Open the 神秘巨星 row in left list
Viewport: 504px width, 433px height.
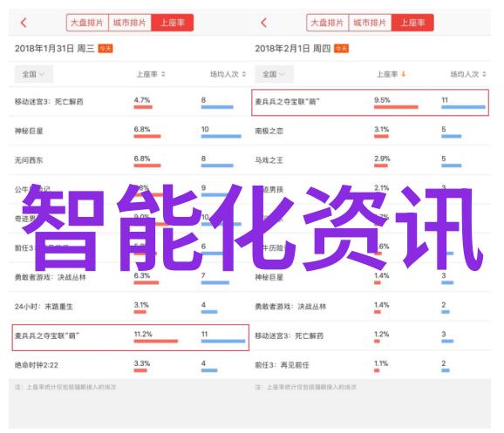129,131
